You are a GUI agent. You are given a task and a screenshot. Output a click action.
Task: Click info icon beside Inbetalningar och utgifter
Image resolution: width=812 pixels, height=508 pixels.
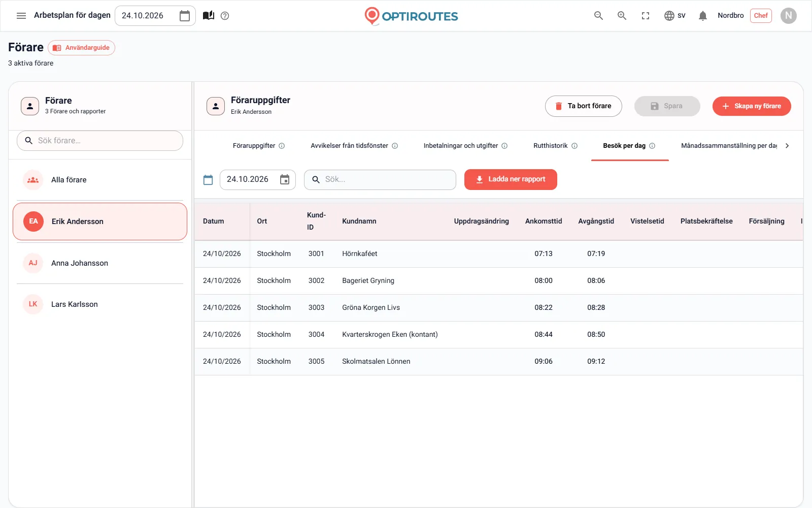coord(504,146)
